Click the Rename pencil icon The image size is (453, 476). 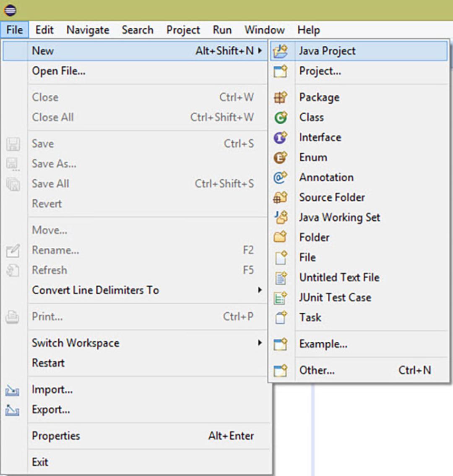pyautogui.click(x=13, y=251)
